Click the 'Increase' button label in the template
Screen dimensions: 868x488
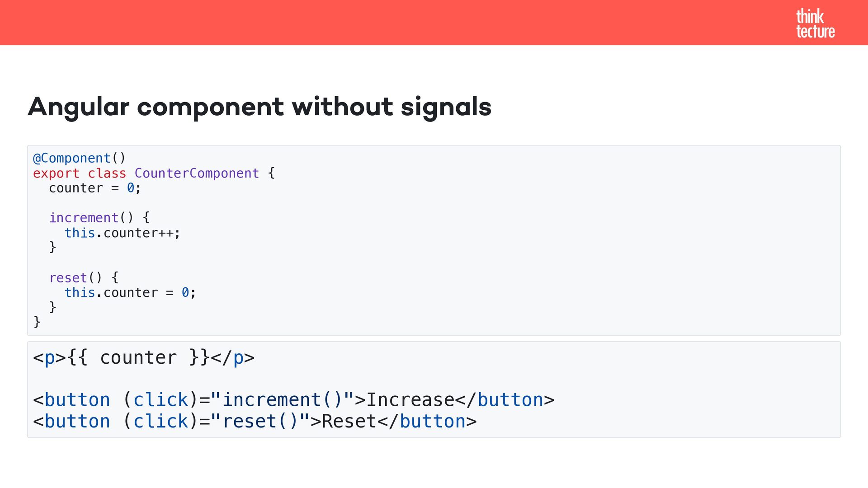click(x=410, y=400)
